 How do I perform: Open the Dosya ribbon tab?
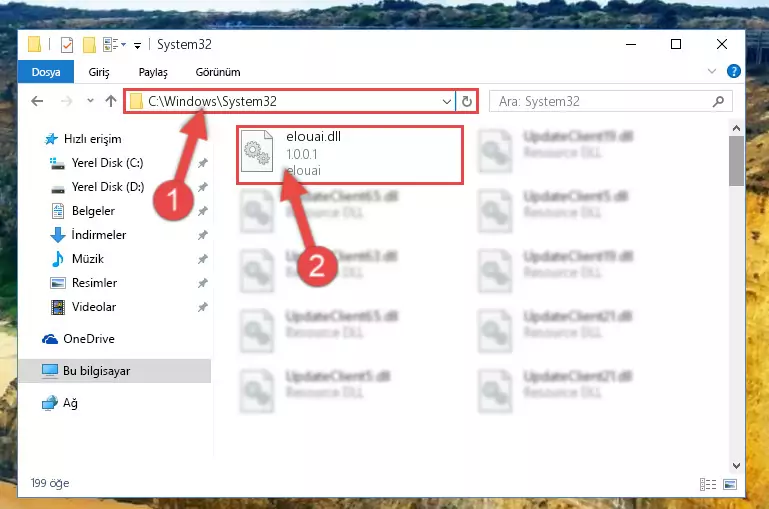[46, 72]
